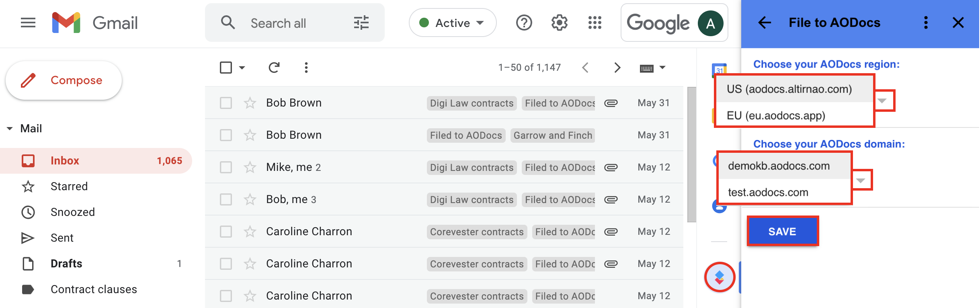Go to older messages page
This screenshot has height=308, width=980.
point(617,68)
